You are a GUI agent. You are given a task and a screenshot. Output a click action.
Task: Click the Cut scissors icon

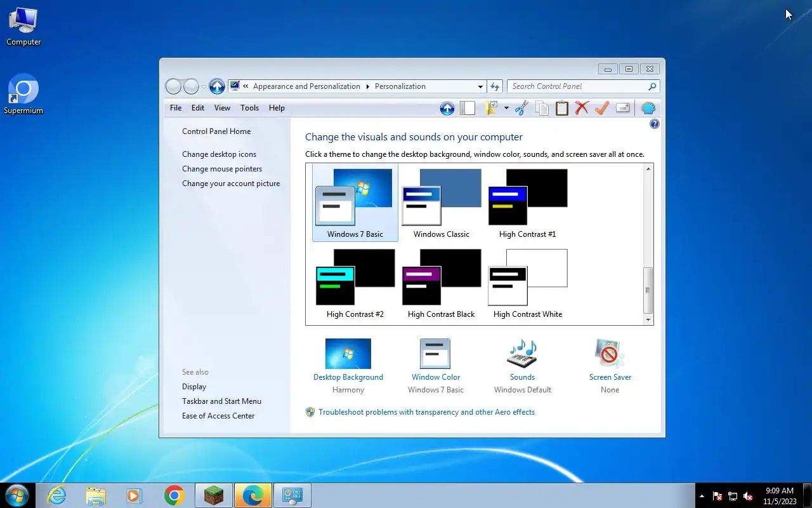[521, 108]
